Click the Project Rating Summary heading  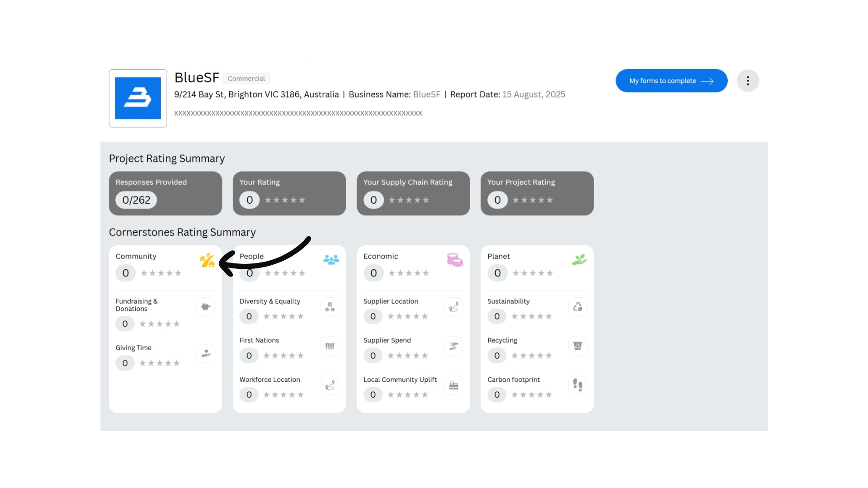click(x=167, y=159)
